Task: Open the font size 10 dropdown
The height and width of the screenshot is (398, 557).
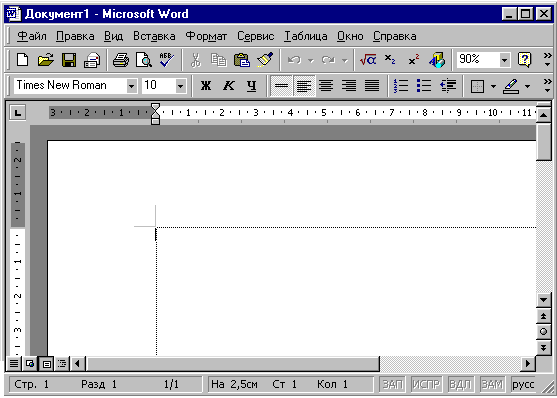Action: click(x=180, y=86)
